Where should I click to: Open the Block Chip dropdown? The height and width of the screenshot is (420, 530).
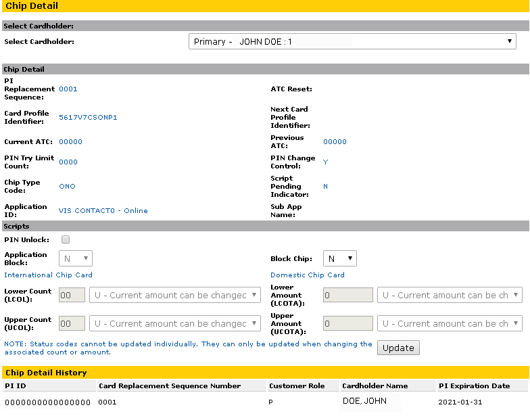point(339,258)
